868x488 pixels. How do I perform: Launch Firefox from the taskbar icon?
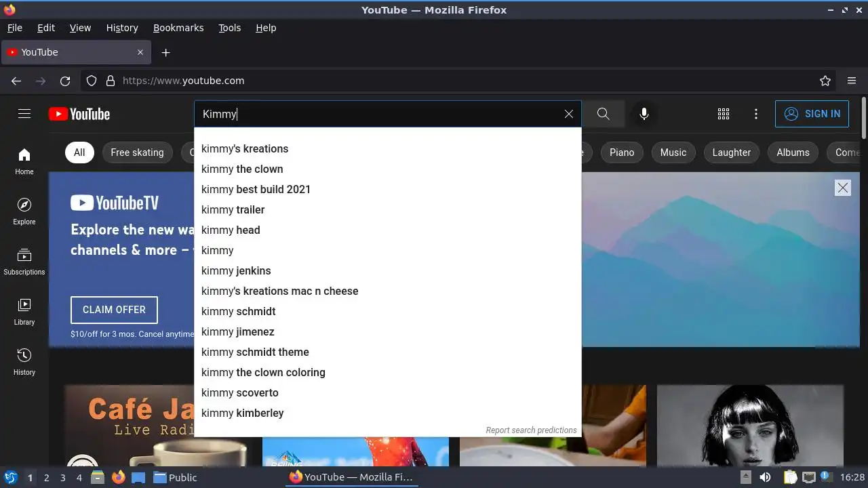click(x=119, y=477)
